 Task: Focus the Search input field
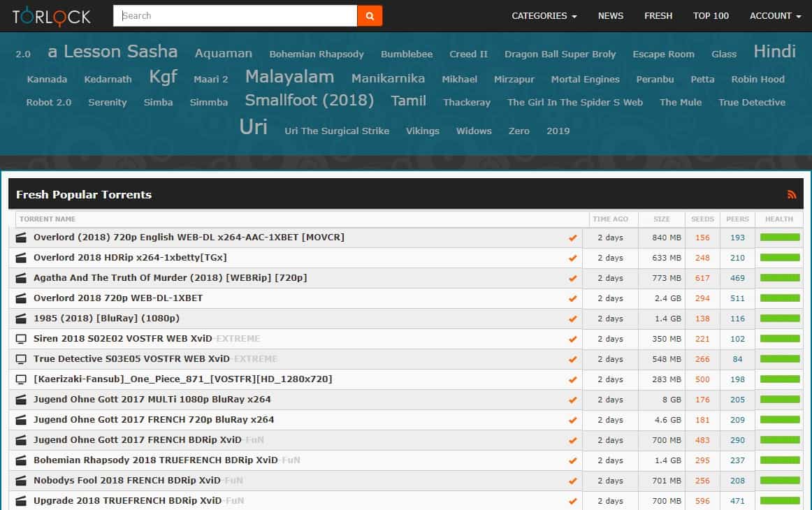tap(235, 16)
